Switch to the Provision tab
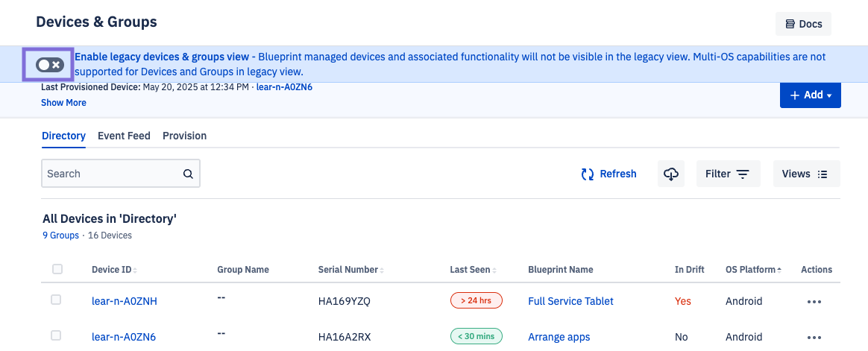The height and width of the screenshot is (351, 868). click(x=184, y=136)
